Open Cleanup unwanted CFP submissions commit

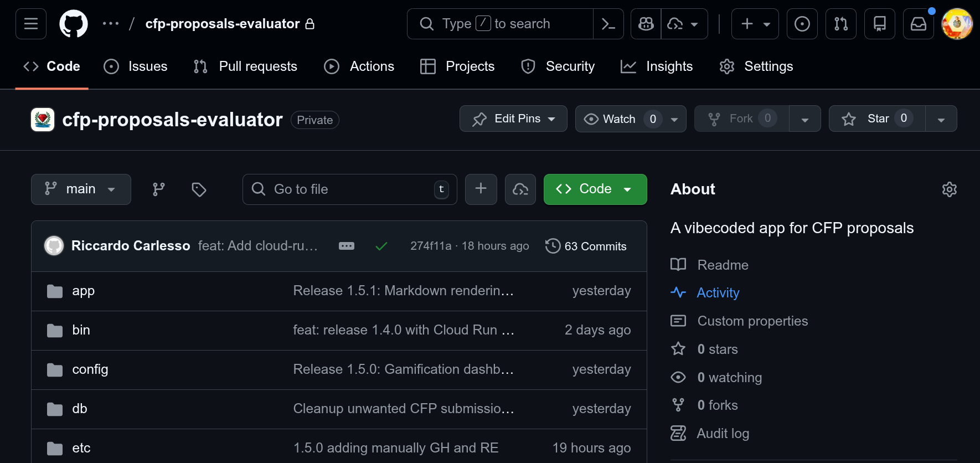404,409
